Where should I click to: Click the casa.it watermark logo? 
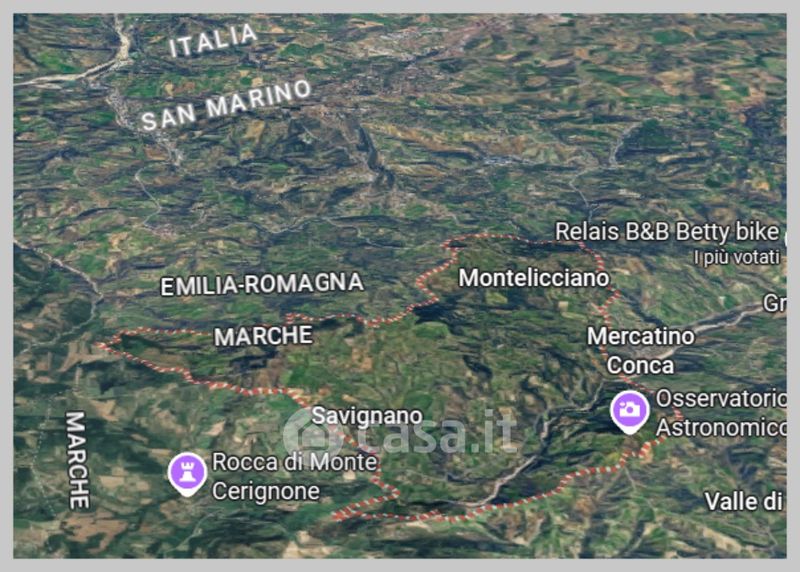pyautogui.click(x=401, y=433)
